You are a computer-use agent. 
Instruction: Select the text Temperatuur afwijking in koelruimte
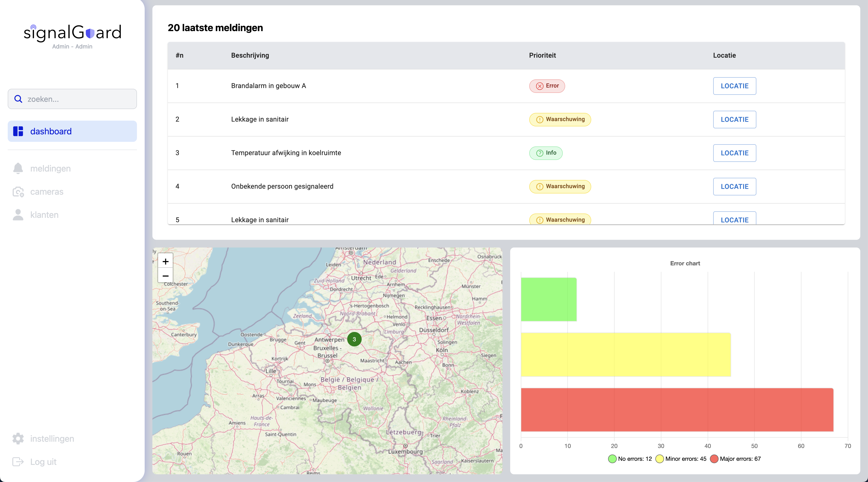click(x=286, y=153)
